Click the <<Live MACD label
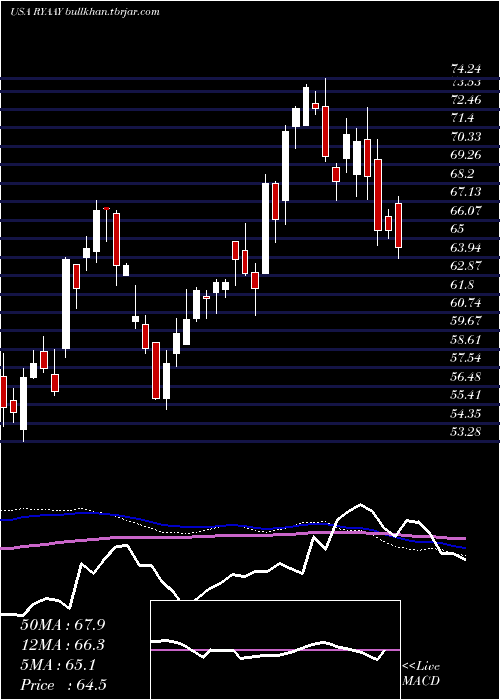 tap(421, 674)
